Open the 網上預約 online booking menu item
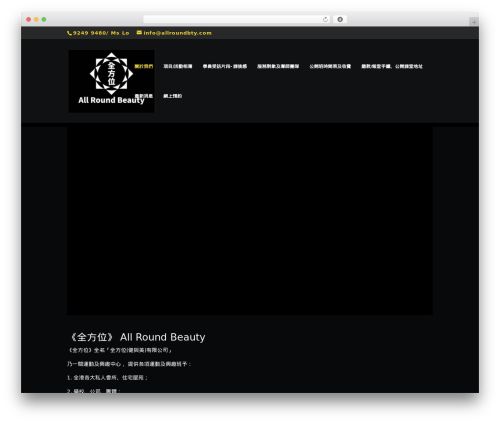The height and width of the screenshot is (423, 500). click(173, 96)
